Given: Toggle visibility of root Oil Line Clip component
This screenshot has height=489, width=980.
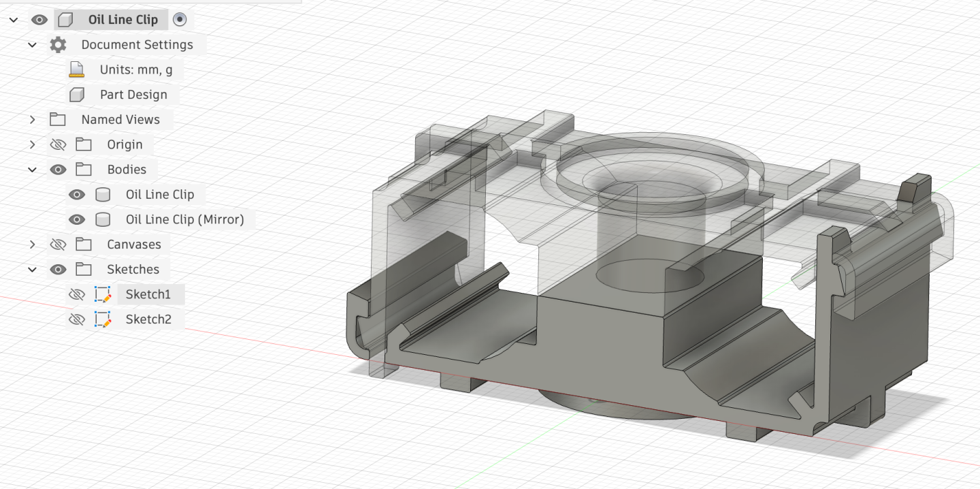Looking at the screenshot, I should (39, 20).
